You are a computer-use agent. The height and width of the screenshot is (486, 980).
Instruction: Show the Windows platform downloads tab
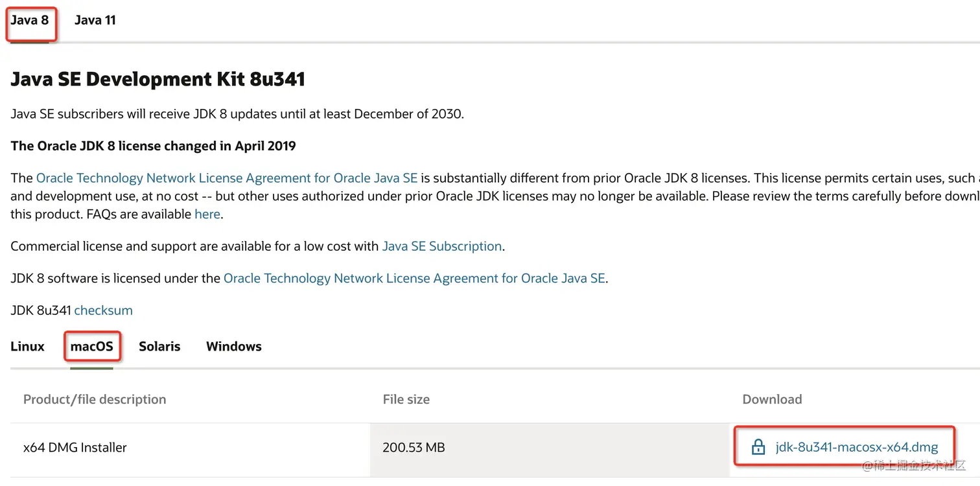point(234,347)
